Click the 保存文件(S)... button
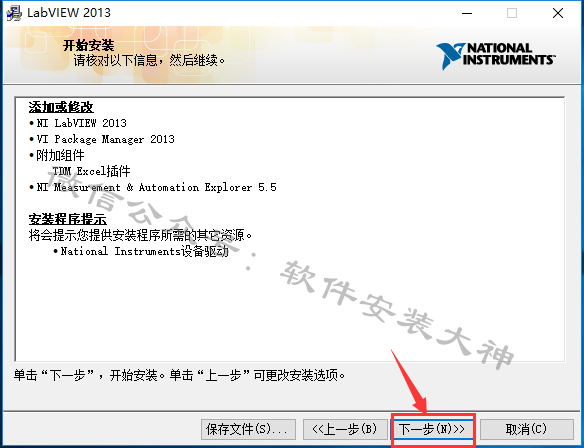The image size is (584, 448). [x=248, y=429]
